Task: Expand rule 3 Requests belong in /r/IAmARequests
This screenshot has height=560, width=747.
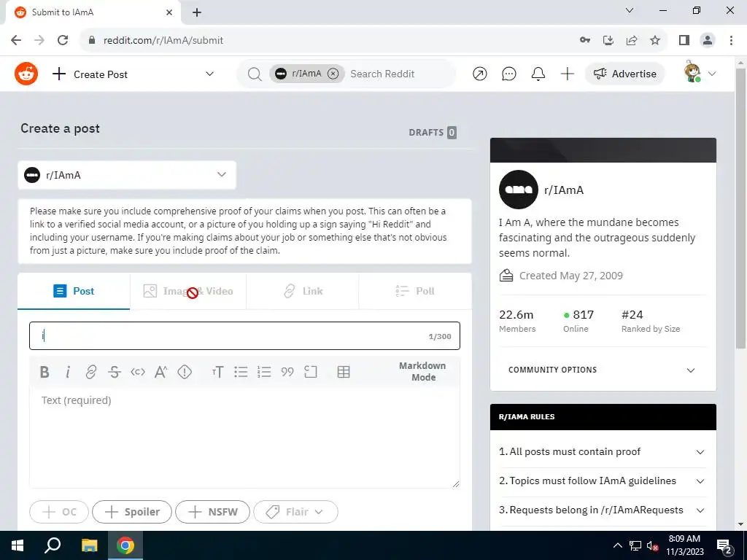Action: click(x=602, y=510)
